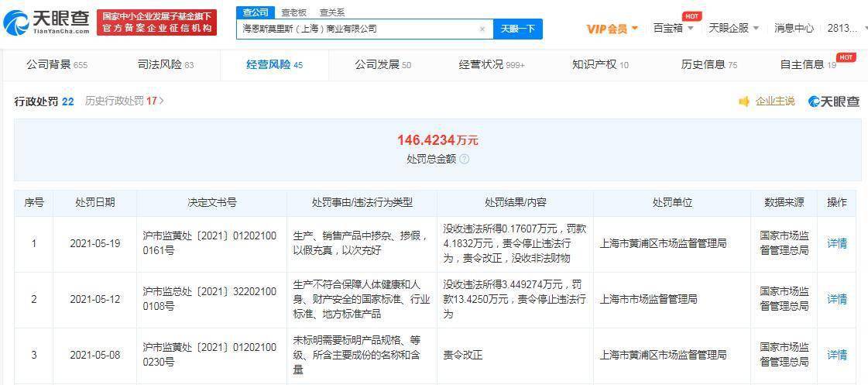Click the official credit agency banner
Image resolution: width=868 pixels, height=385 pixels.
coord(156,22)
